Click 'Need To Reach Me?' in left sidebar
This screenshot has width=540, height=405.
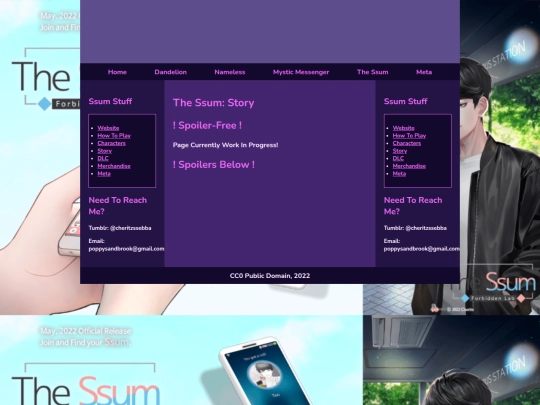coord(118,206)
